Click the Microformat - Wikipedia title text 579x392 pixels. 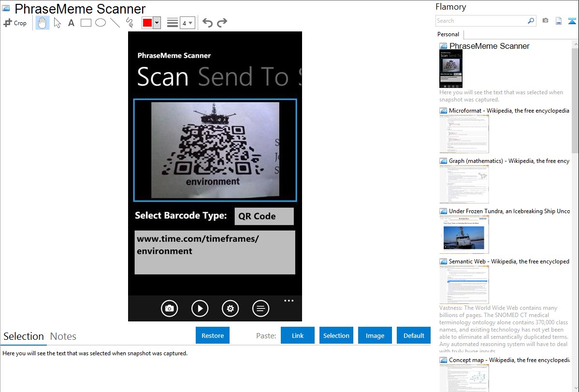(x=509, y=111)
